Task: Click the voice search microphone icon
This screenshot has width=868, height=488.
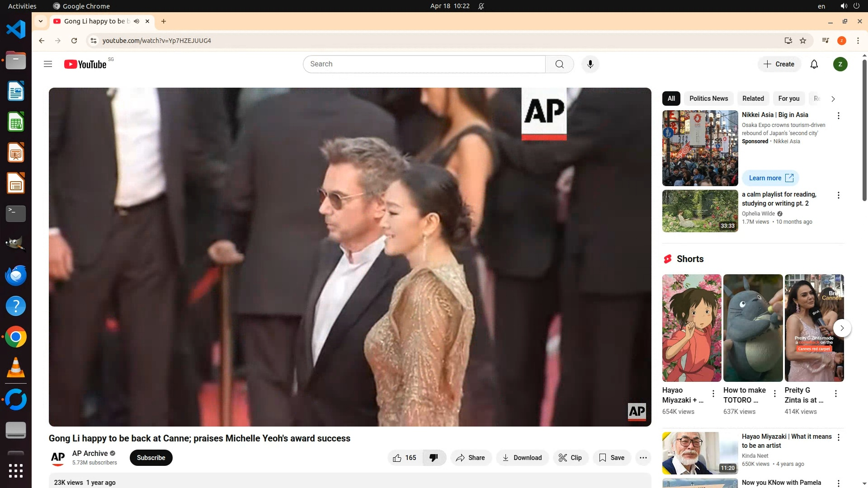Action: [590, 64]
